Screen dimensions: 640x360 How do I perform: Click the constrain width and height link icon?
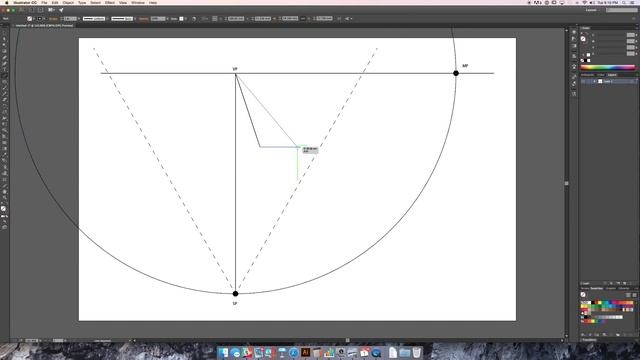pos(303,18)
